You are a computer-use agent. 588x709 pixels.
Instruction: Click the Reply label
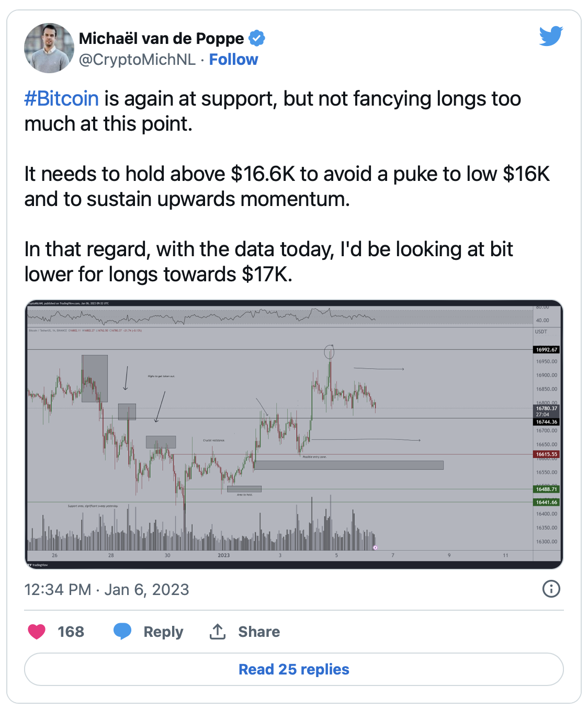[163, 632]
